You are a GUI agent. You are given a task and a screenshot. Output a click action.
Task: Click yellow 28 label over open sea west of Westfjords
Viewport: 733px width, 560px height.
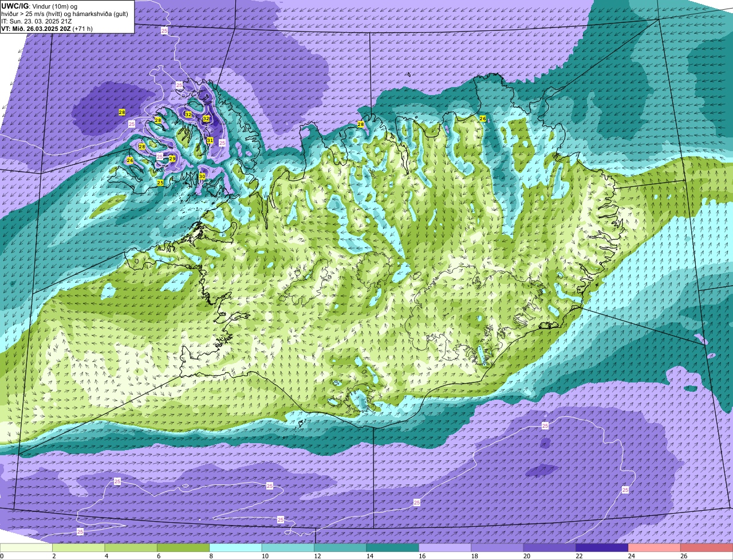coord(122,112)
